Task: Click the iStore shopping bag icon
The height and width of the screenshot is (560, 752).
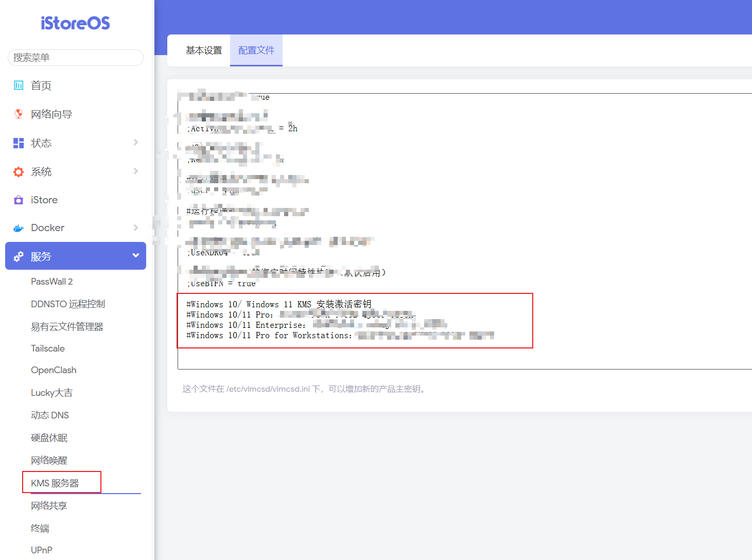Action: (19, 200)
